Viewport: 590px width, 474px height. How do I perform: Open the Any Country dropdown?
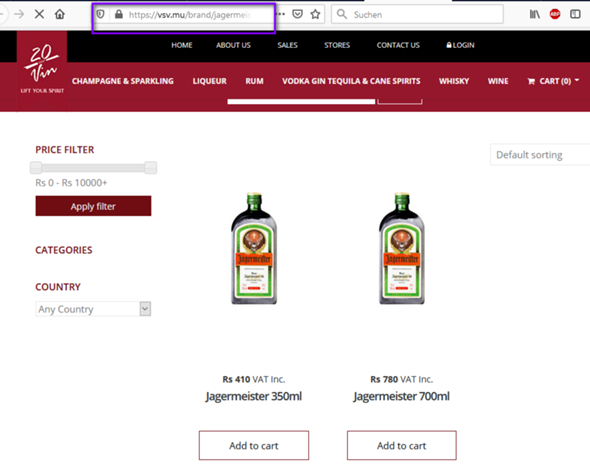[x=93, y=309]
